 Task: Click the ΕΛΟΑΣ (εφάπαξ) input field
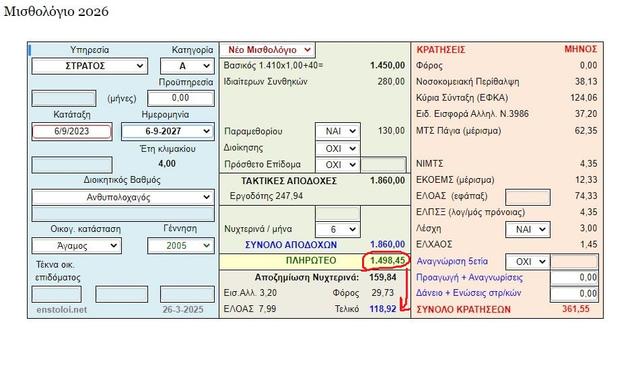[x=527, y=197]
